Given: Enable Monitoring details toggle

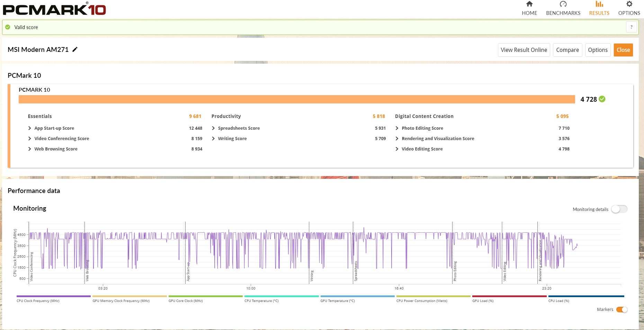Looking at the screenshot, I should 619,209.
